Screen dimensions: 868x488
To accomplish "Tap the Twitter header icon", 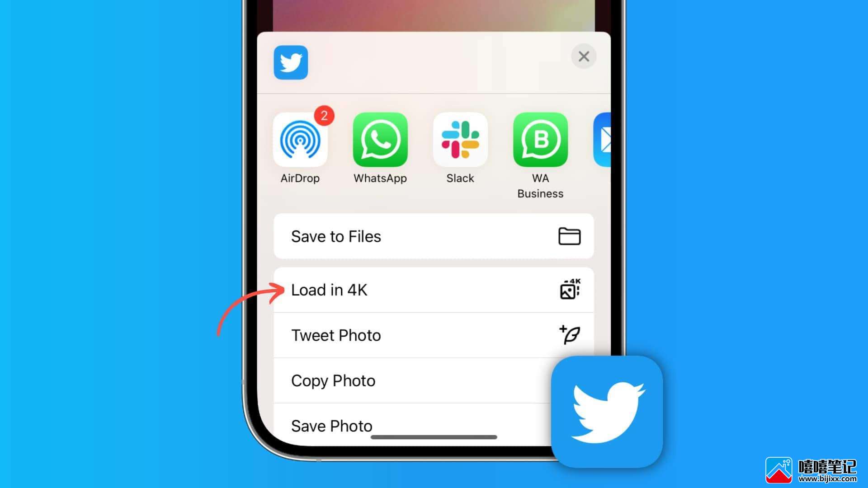I will point(290,62).
